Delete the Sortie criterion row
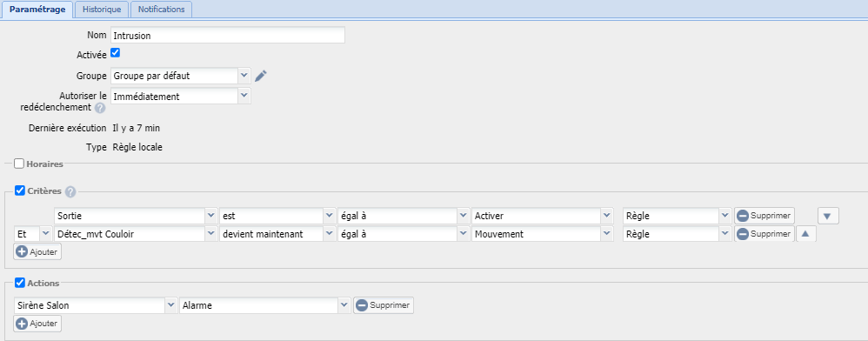868x341 pixels. [x=765, y=216]
